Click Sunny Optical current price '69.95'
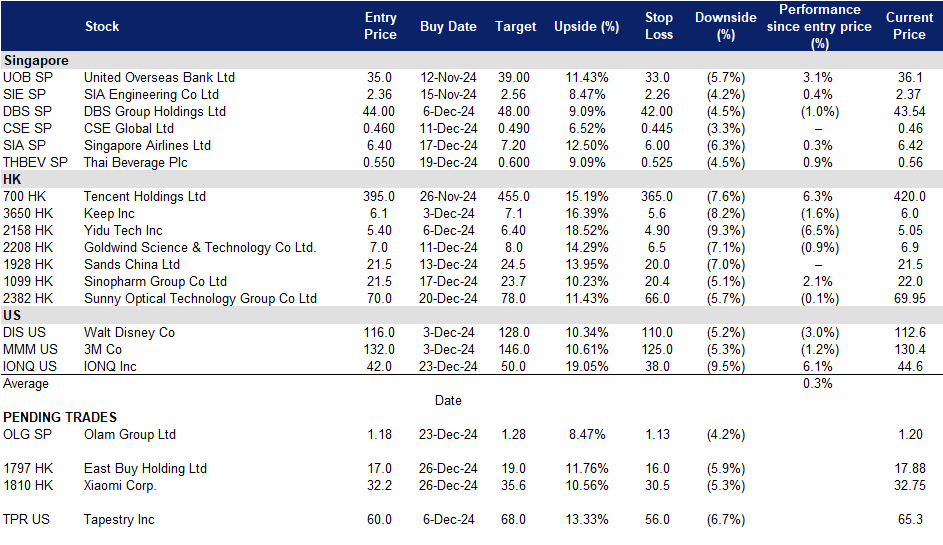The image size is (943, 545). 909,298
